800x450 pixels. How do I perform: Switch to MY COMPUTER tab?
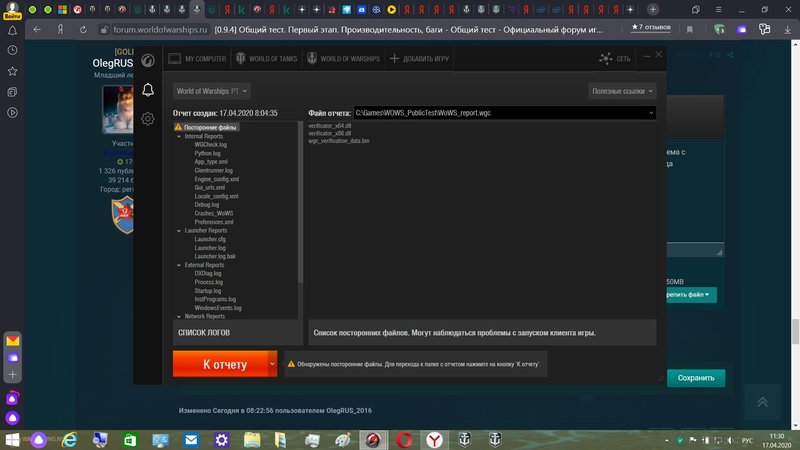pyautogui.click(x=197, y=59)
